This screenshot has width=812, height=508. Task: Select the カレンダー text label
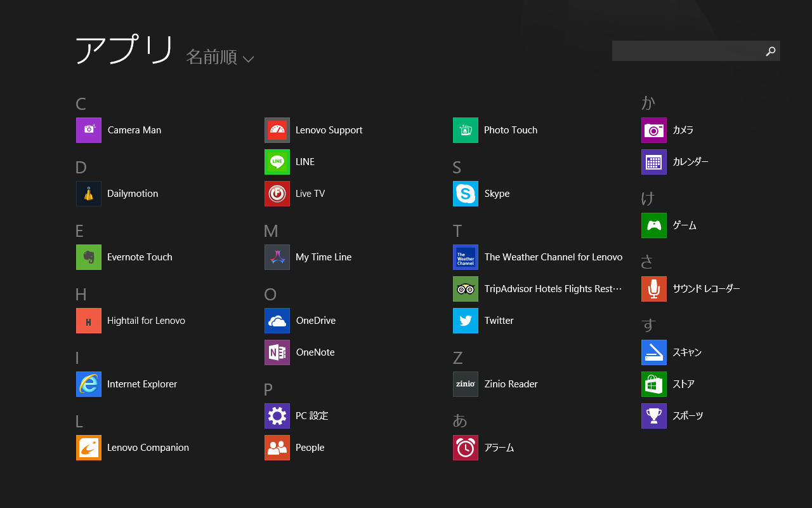point(691,162)
